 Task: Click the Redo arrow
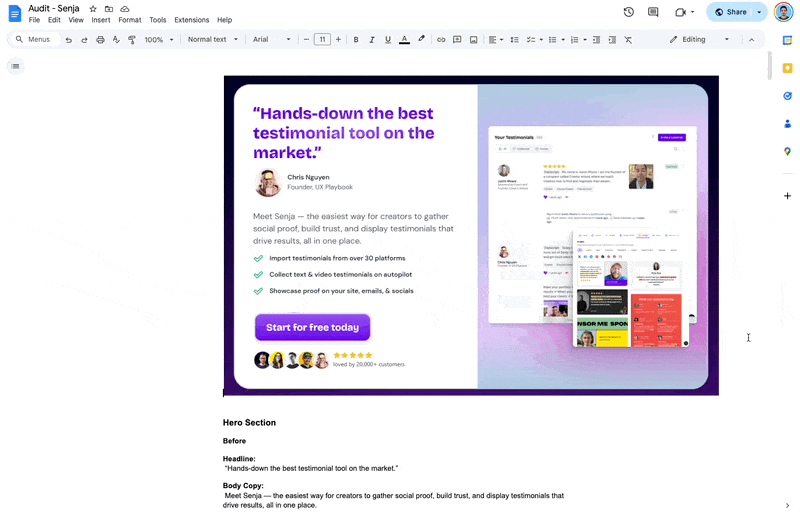tap(84, 39)
